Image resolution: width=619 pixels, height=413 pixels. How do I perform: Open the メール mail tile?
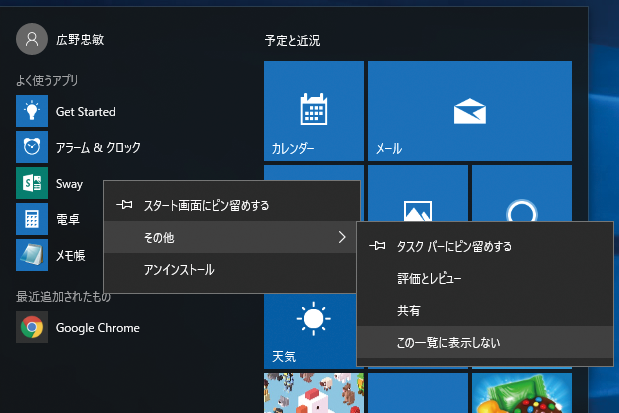[470, 111]
